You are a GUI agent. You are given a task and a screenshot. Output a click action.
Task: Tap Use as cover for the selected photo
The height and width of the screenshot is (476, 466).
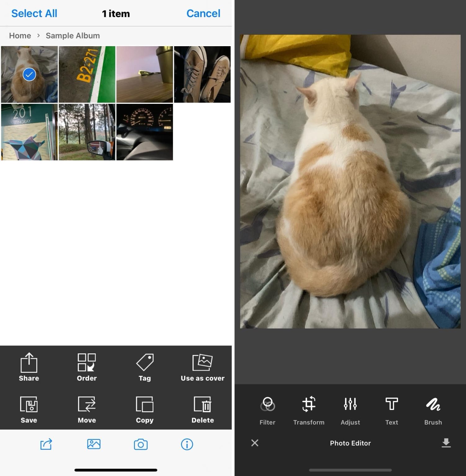[x=202, y=367]
